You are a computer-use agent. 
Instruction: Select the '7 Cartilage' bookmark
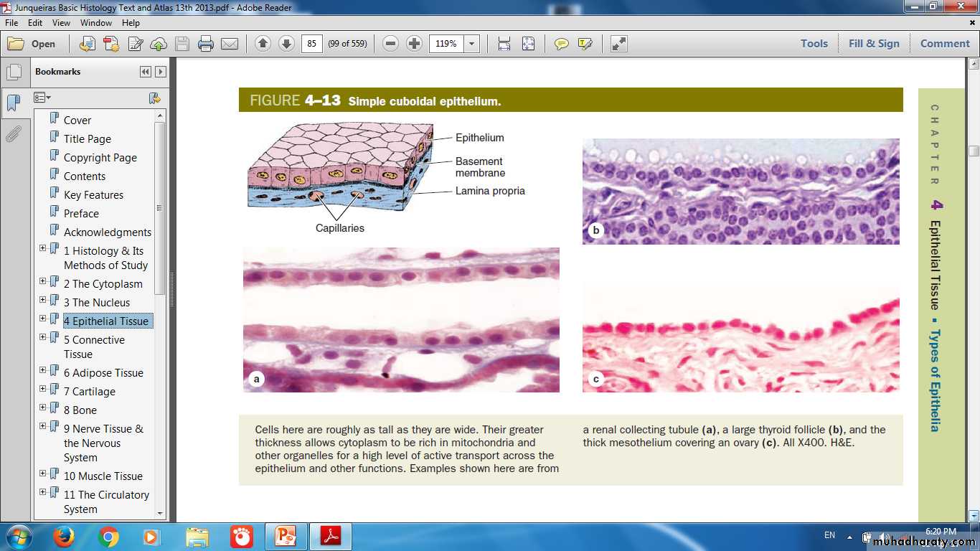(x=89, y=392)
